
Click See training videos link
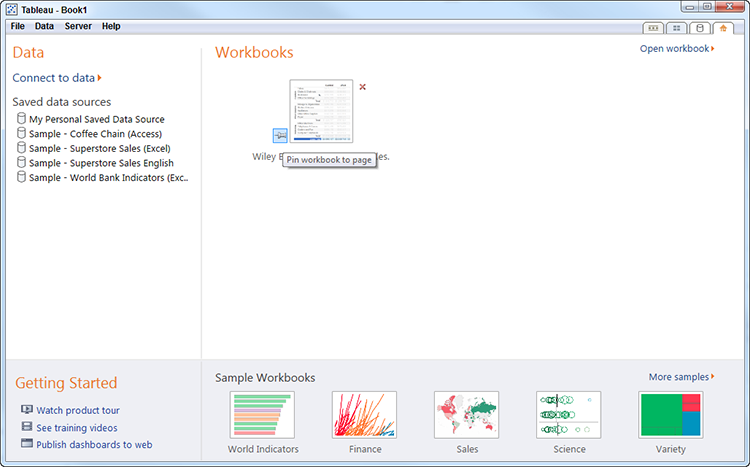tap(77, 428)
